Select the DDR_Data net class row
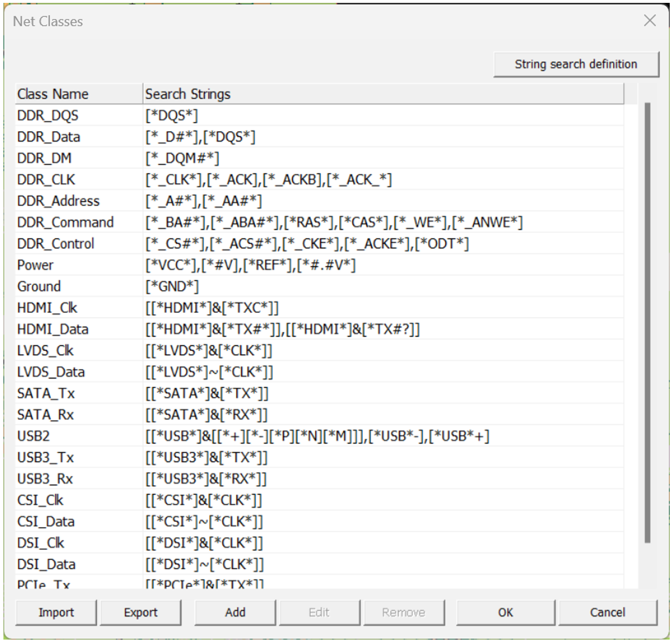This screenshot has height=643, width=672. point(80,136)
